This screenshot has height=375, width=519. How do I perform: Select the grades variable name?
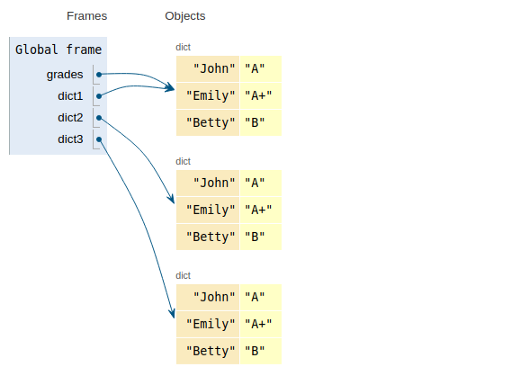point(65,75)
